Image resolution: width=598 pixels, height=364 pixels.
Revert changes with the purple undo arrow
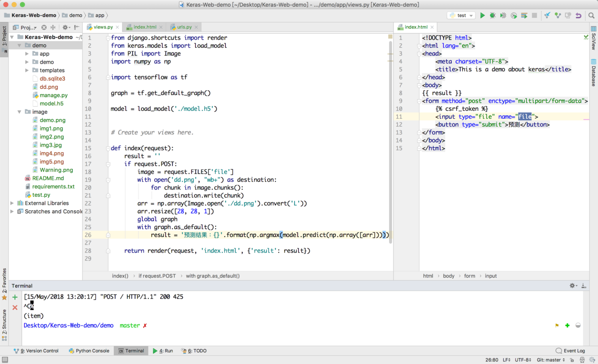[x=578, y=15]
